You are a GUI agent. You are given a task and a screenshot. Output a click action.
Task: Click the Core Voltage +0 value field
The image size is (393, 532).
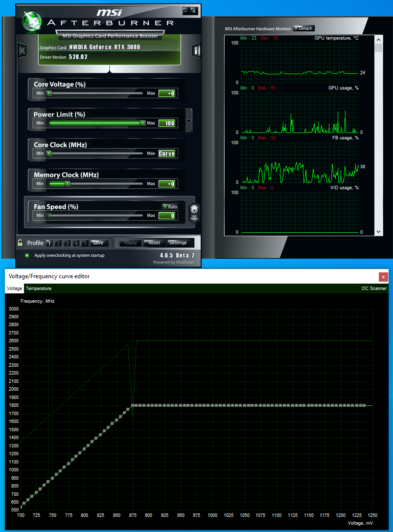tap(167, 93)
